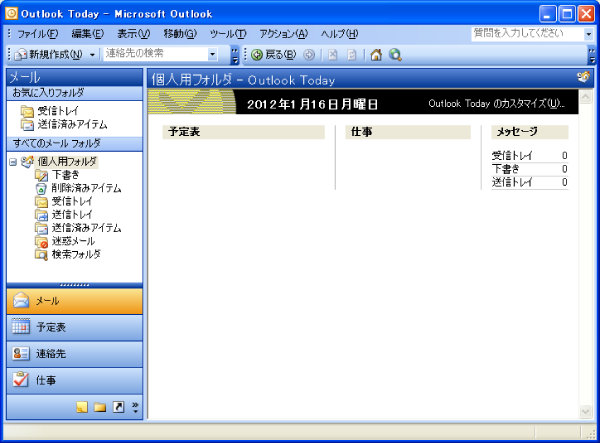Click the 2012年1月16日月曜日 date text

tap(312, 104)
